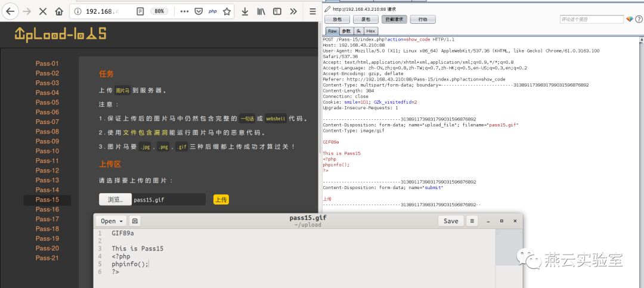
Task: Go to Pass-11 level
Action: (x=47, y=160)
